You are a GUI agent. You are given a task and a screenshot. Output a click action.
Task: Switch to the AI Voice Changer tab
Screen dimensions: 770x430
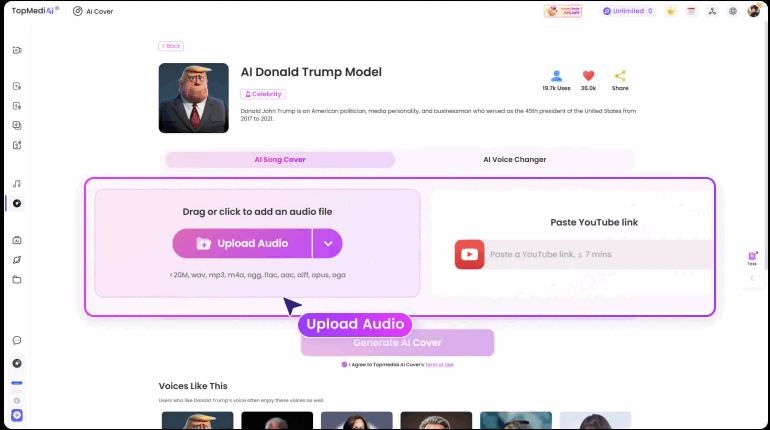pos(515,160)
